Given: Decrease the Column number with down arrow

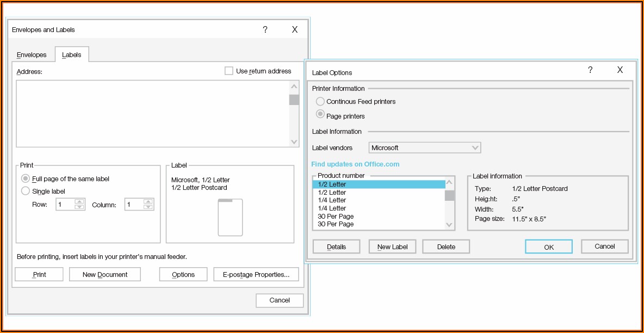Looking at the screenshot, I should coord(148,207).
